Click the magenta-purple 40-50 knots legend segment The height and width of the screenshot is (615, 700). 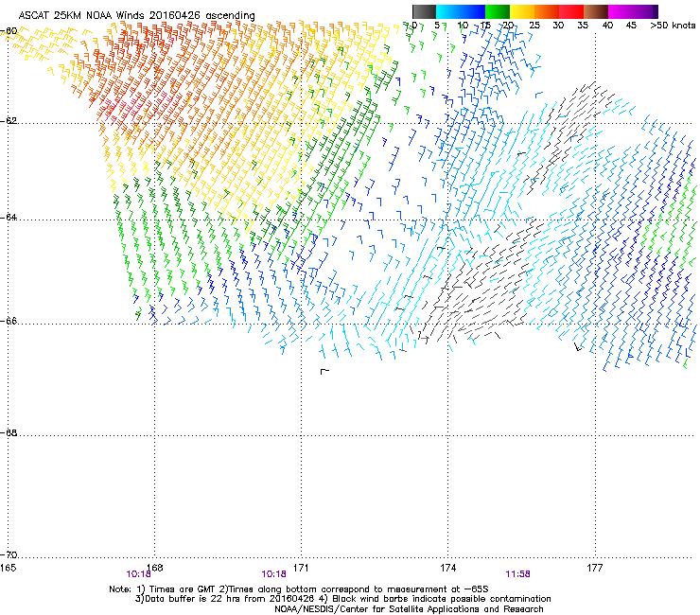(x=633, y=11)
